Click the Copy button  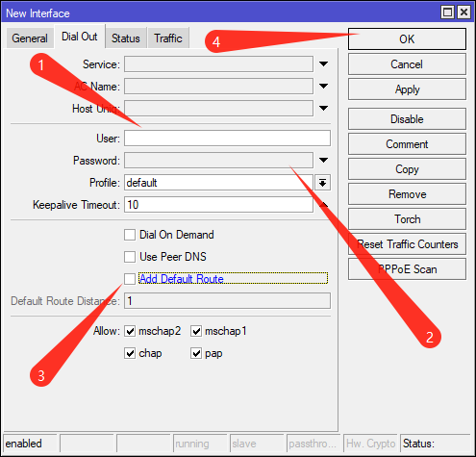pyautogui.click(x=407, y=169)
